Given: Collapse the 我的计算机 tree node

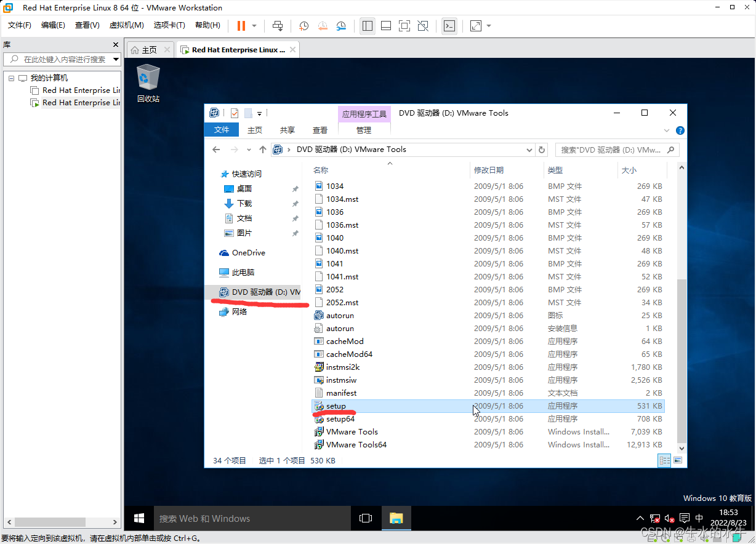Looking at the screenshot, I should [11, 78].
